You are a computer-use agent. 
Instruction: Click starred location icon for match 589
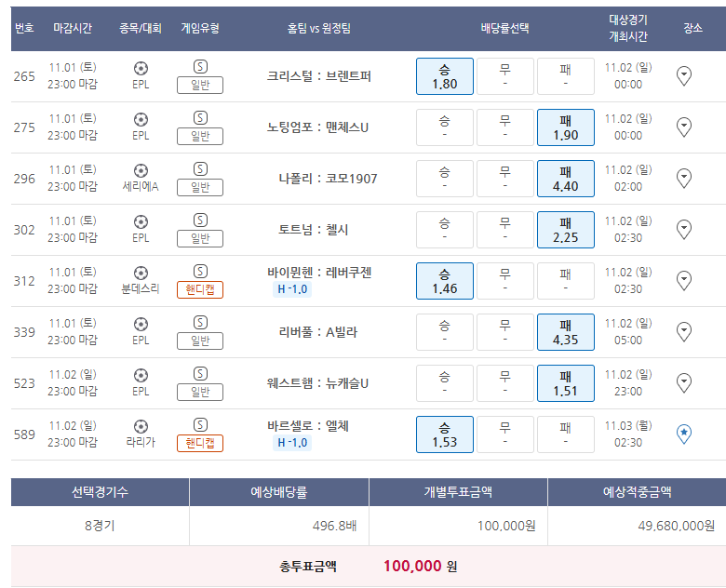coord(684,434)
